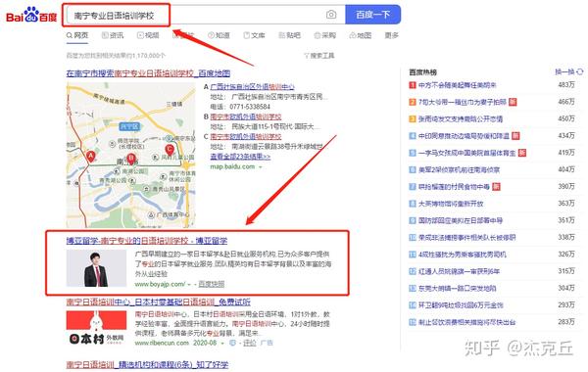Click rank badge 2 in hot list
This screenshot has width=588, height=372.
pyautogui.click(x=413, y=102)
